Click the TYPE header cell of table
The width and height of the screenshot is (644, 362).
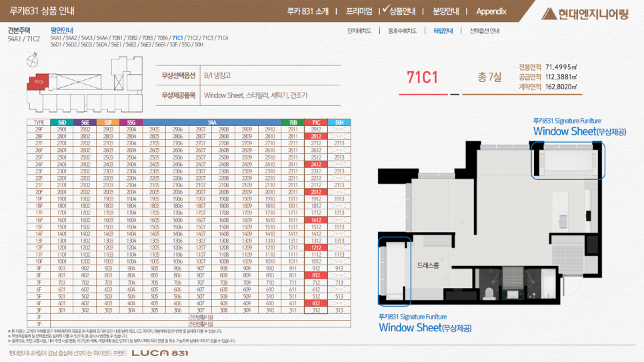tap(39, 123)
